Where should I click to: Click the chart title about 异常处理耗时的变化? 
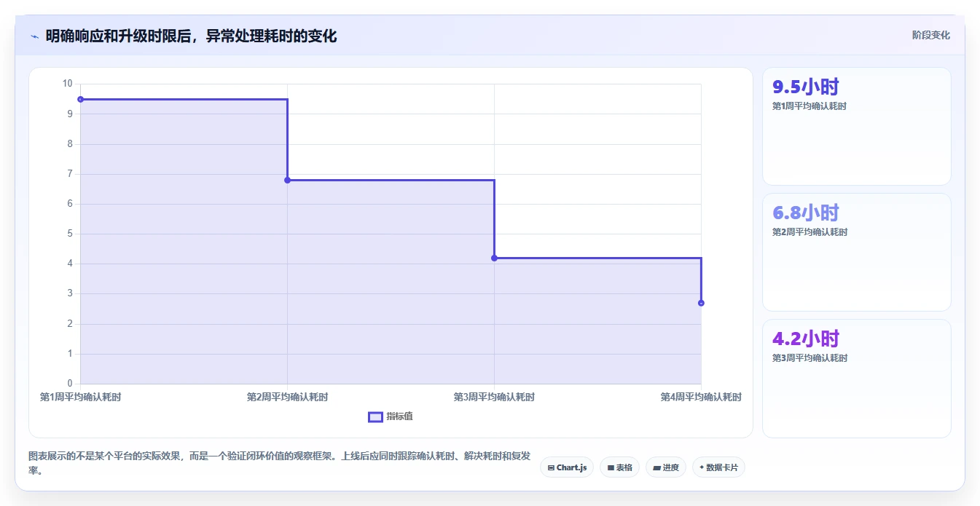(x=191, y=36)
